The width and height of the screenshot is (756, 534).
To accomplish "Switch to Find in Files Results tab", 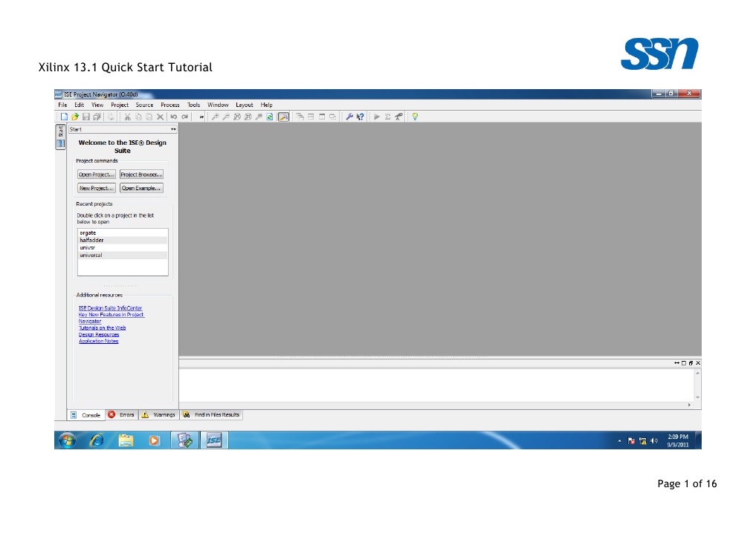I will 211,414.
